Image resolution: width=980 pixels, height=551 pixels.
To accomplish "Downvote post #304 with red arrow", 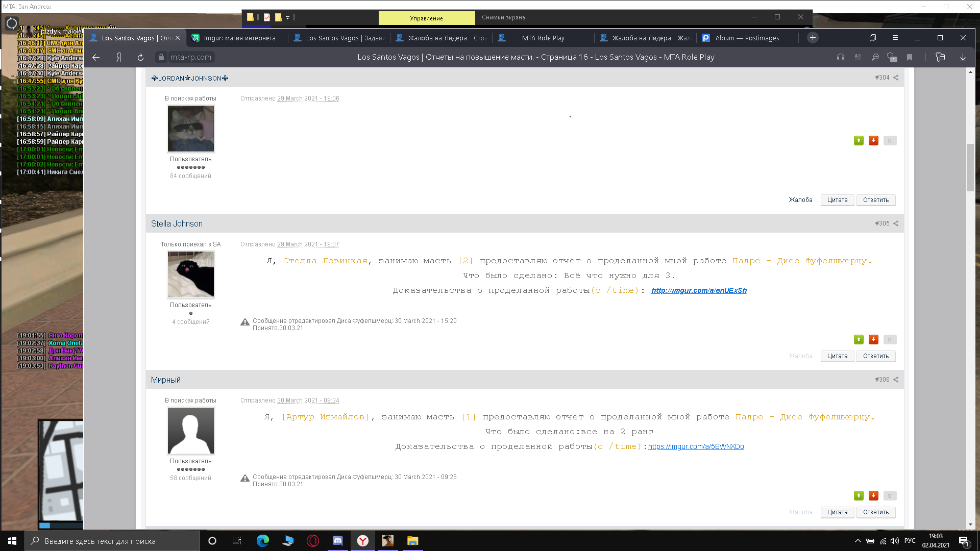I will (x=873, y=141).
